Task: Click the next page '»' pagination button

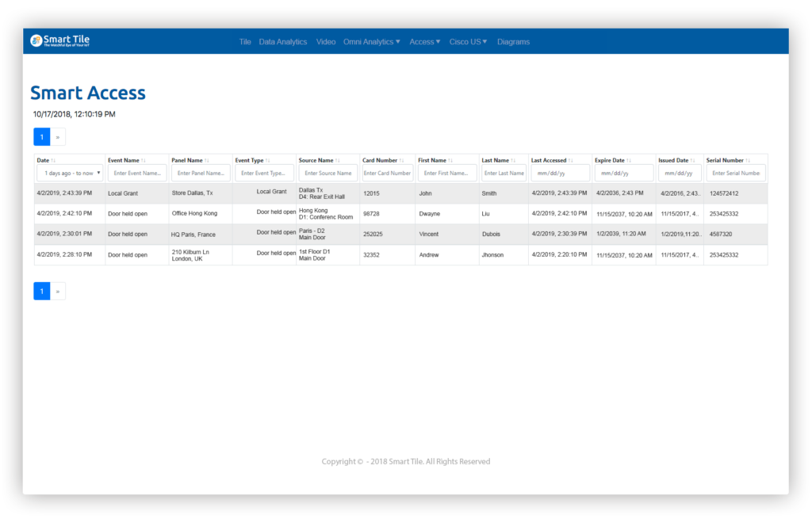Action: point(57,136)
